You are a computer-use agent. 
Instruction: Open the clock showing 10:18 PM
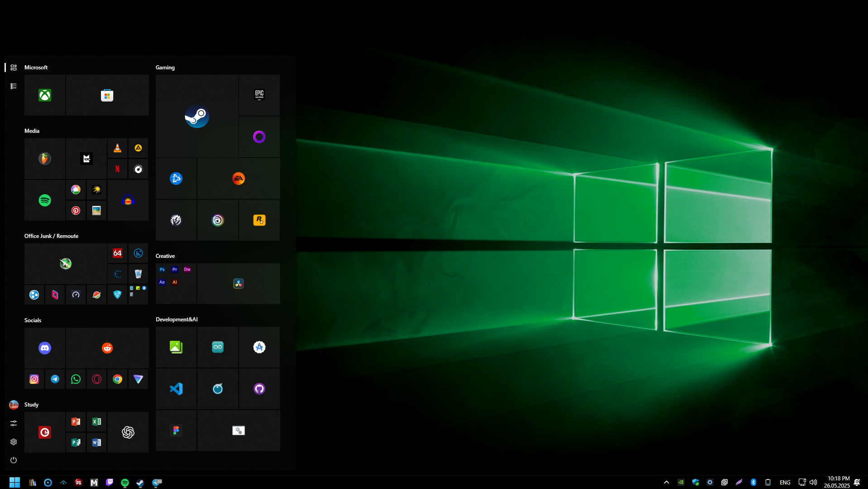pos(837,482)
